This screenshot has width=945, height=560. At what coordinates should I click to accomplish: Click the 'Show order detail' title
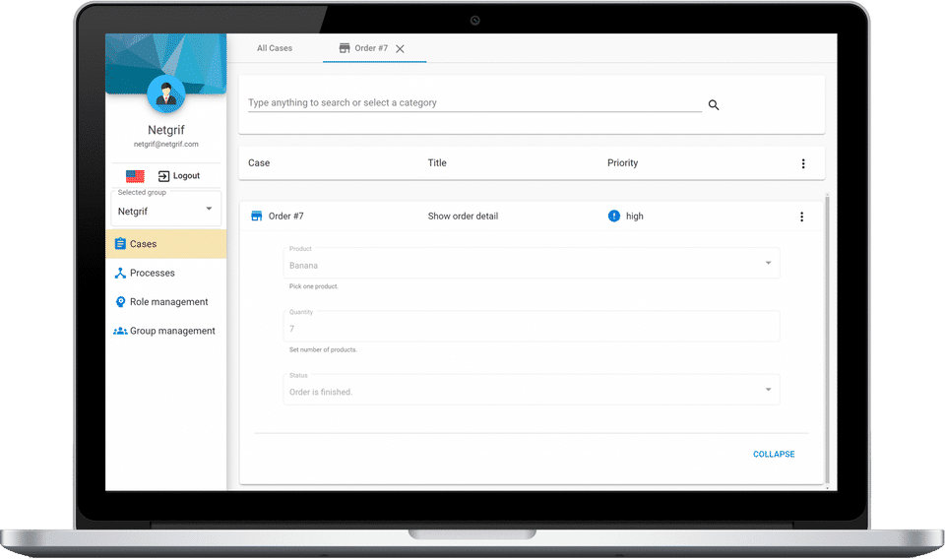point(463,217)
